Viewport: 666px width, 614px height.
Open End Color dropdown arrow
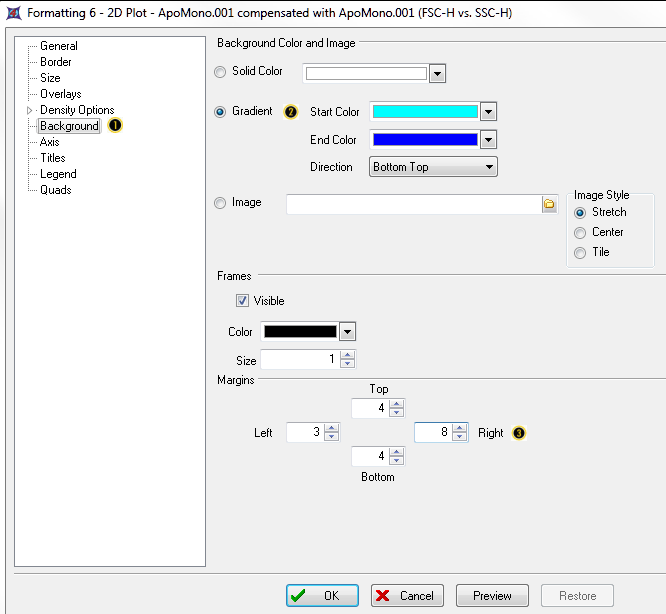(488, 140)
